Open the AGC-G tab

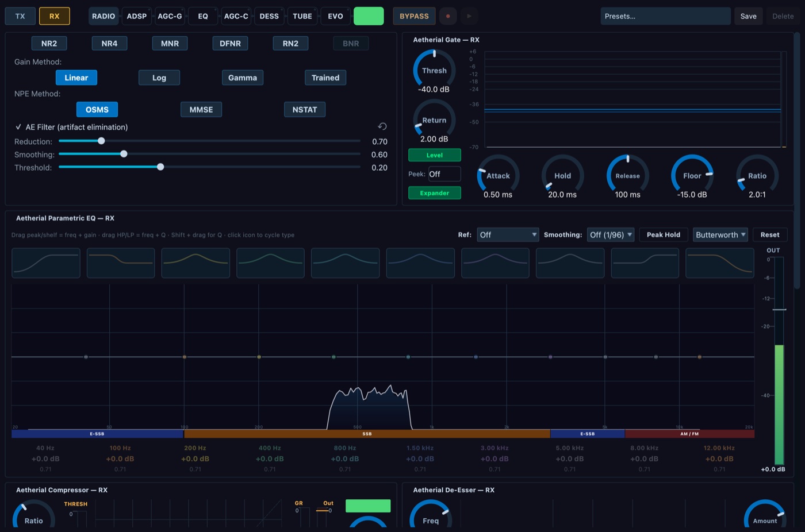tap(170, 16)
